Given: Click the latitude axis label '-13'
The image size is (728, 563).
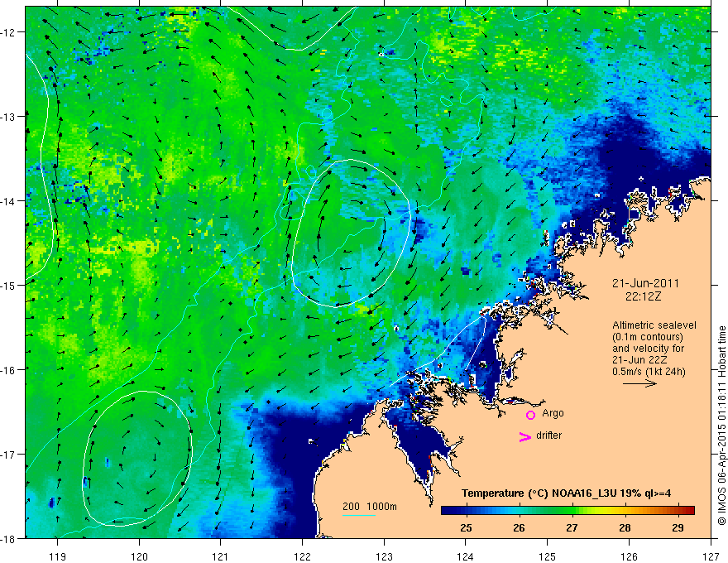Looking at the screenshot, I should (x=9, y=117).
